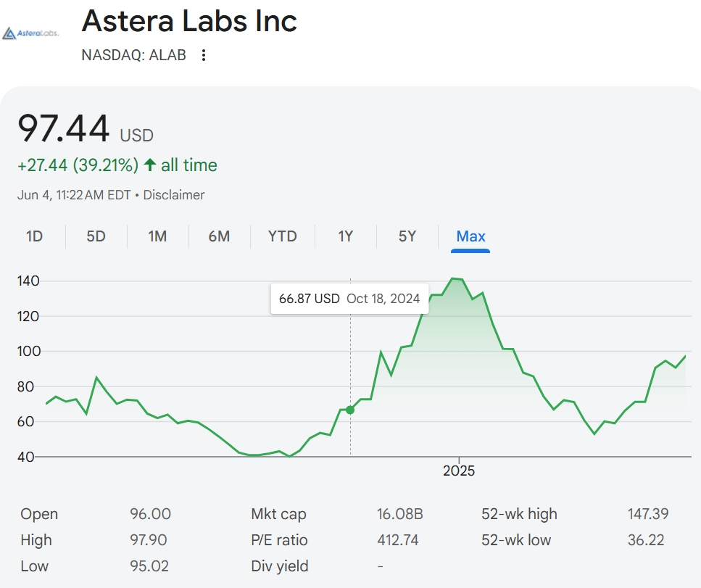This screenshot has width=701, height=588.
Task: Click the 2025 label on chart axis
Action: click(458, 471)
